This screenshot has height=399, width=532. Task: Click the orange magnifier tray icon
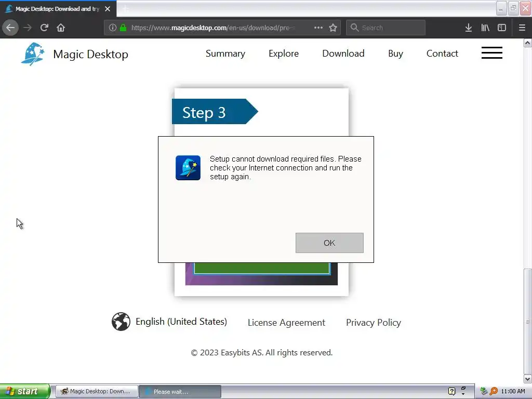[x=494, y=391]
